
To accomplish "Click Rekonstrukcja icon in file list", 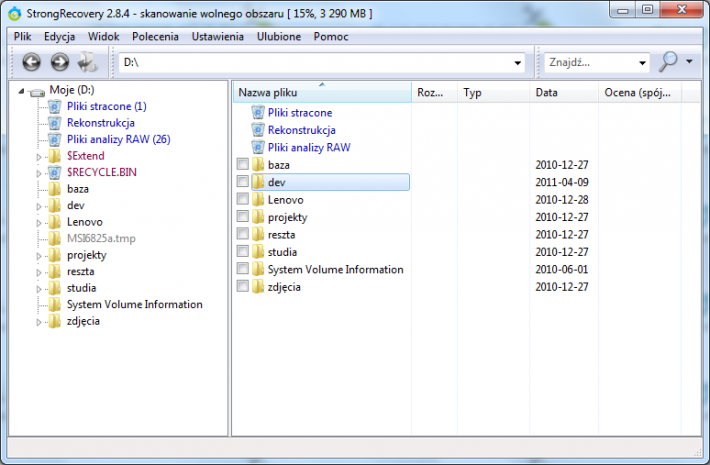I will (258, 130).
